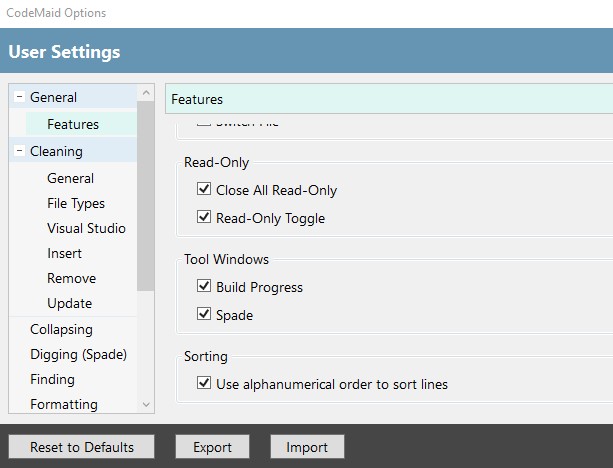The width and height of the screenshot is (613, 468).
Task: Click CodeMaid Options window title
Action: tap(56, 13)
